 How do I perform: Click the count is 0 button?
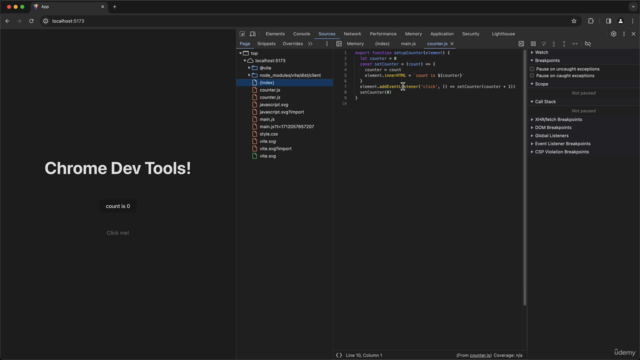[x=118, y=206]
